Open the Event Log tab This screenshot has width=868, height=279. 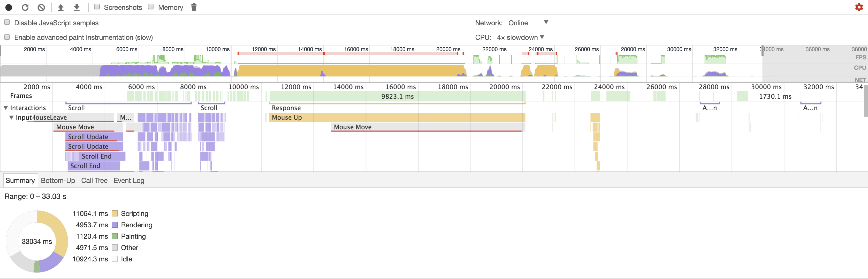tap(129, 181)
